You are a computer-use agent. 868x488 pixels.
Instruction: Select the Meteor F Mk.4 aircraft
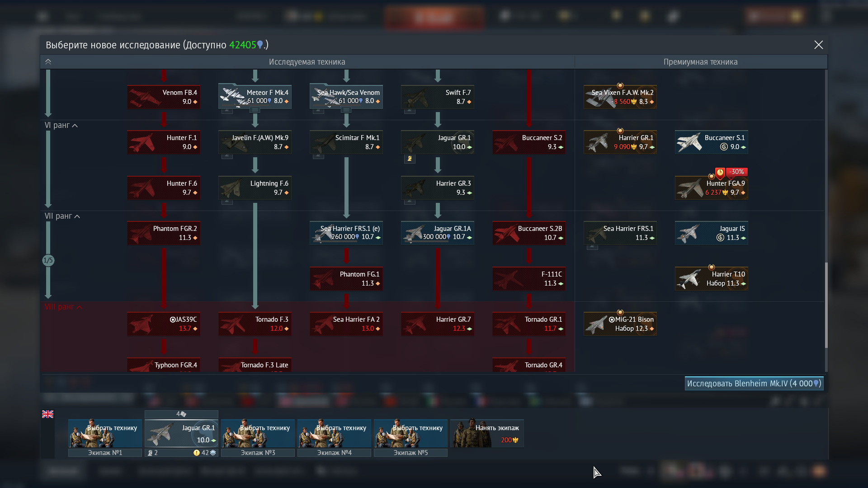click(255, 97)
